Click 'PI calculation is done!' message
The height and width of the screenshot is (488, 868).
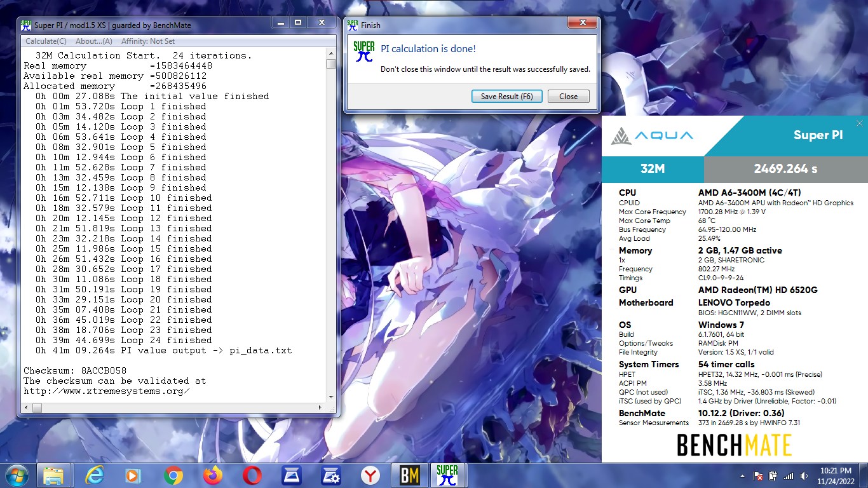coord(428,49)
